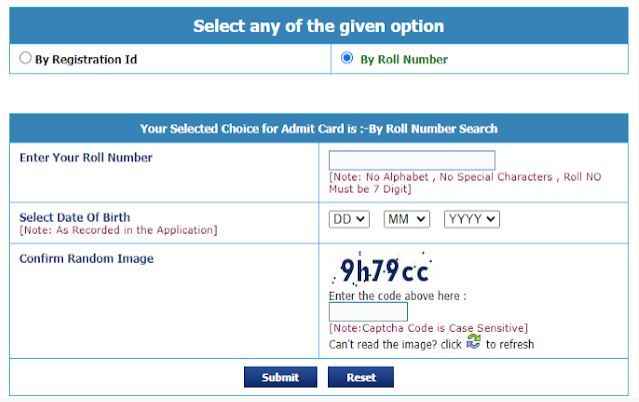Select the By Registration Id radio button
639x402 pixels.
[x=26, y=58]
